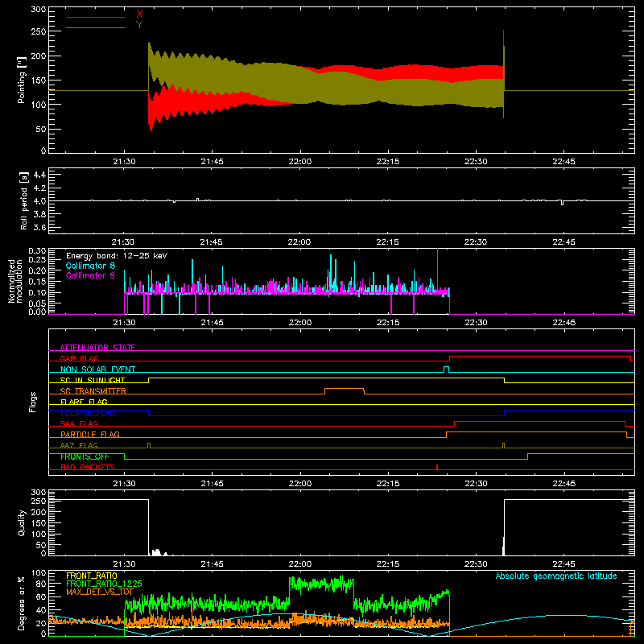Image resolution: width=644 pixels, height=644 pixels.
Task: Click the BAD_PACKETS red tick mark
Action: pyautogui.click(x=437, y=467)
